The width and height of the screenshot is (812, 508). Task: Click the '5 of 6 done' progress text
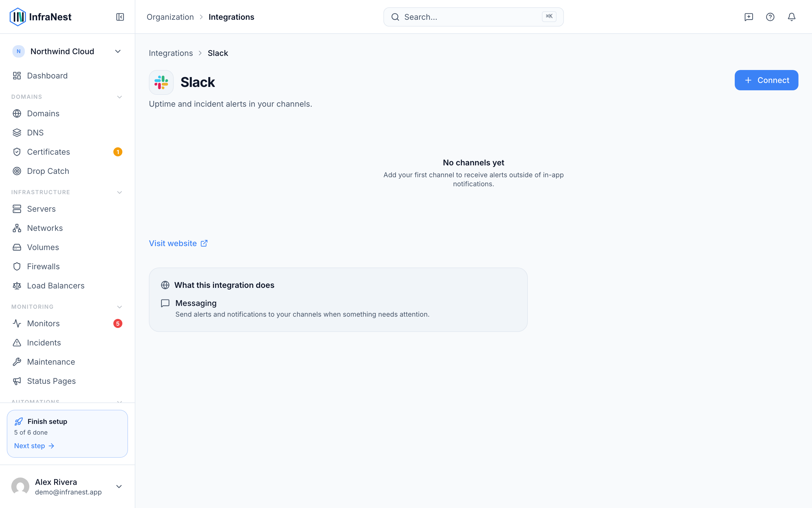[31, 432]
